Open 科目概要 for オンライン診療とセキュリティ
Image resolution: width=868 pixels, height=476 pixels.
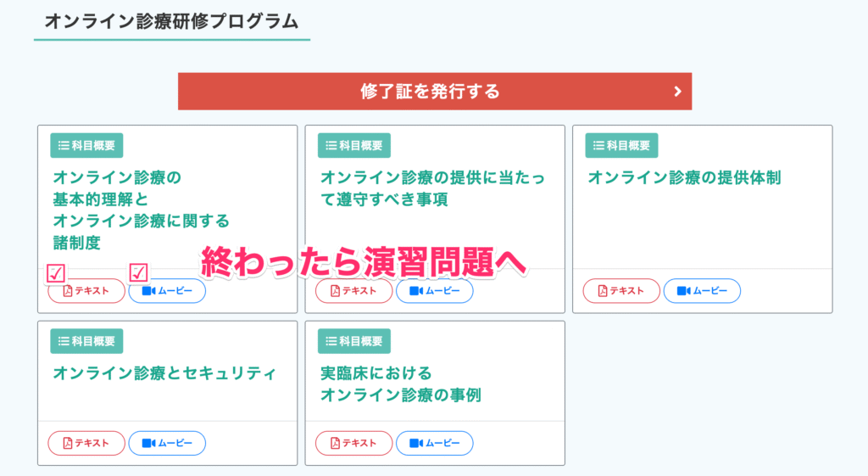pyautogui.click(x=86, y=341)
